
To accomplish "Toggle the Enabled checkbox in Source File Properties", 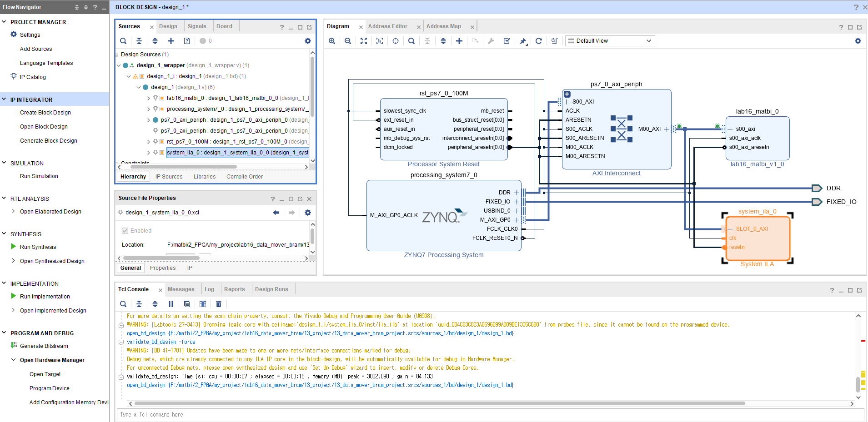I will point(125,231).
